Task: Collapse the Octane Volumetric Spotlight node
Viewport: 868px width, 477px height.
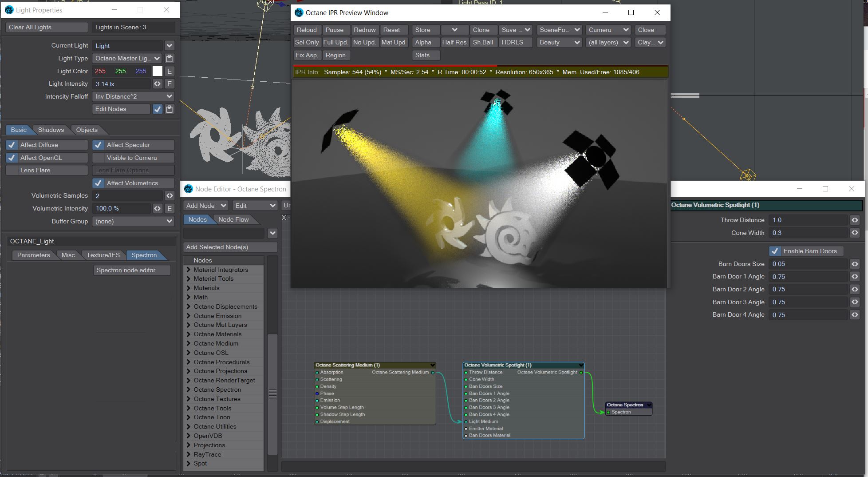Action: (x=581, y=365)
